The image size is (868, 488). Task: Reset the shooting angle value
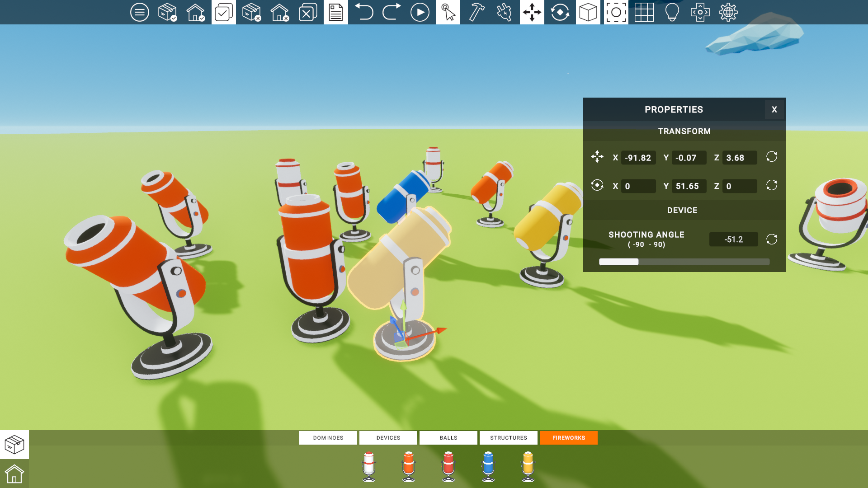(x=772, y=239)
